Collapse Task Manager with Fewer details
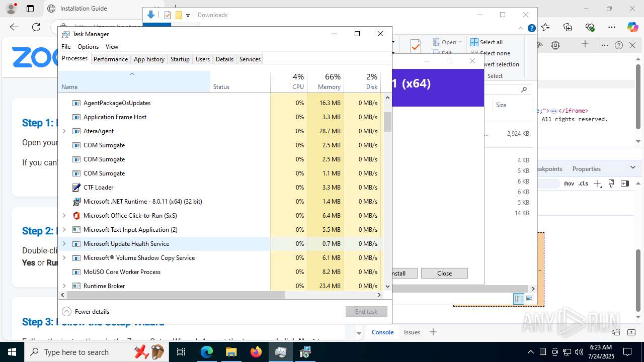The image size is (644, 362). 86,311
